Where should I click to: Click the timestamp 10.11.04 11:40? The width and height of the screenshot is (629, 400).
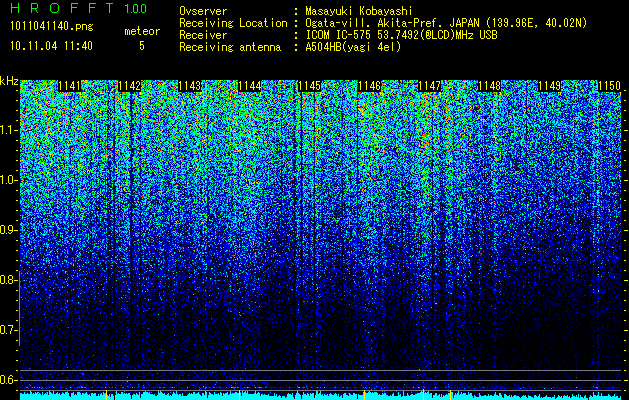click(x=51, y=46)
